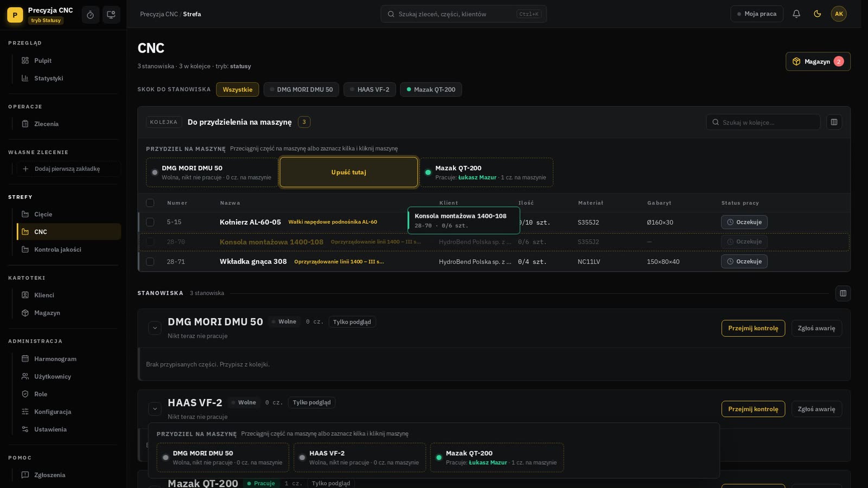Open the Cięcie zone
Screen dimensions: 868x488
click(69, 214)
